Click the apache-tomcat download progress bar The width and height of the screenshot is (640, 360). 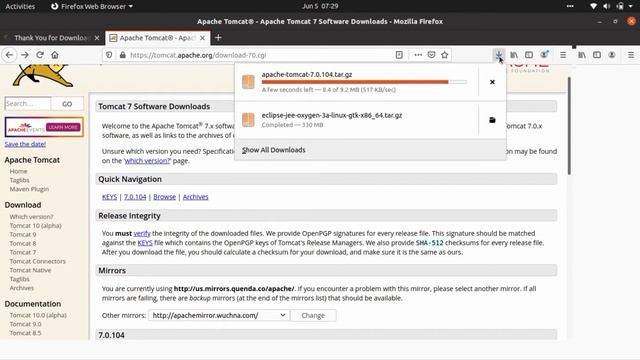(364, 82)
